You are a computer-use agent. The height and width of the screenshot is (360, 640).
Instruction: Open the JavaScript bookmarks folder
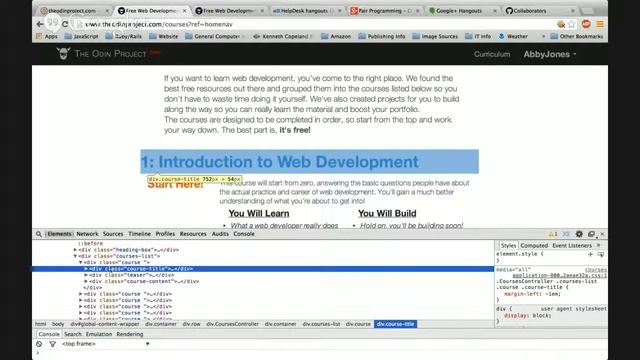82,36
